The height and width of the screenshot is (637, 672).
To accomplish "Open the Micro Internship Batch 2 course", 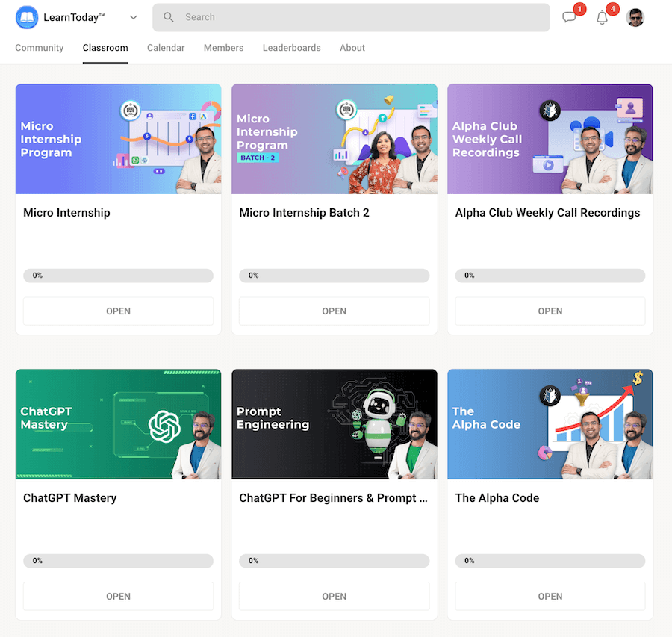I will coord(334,311).
